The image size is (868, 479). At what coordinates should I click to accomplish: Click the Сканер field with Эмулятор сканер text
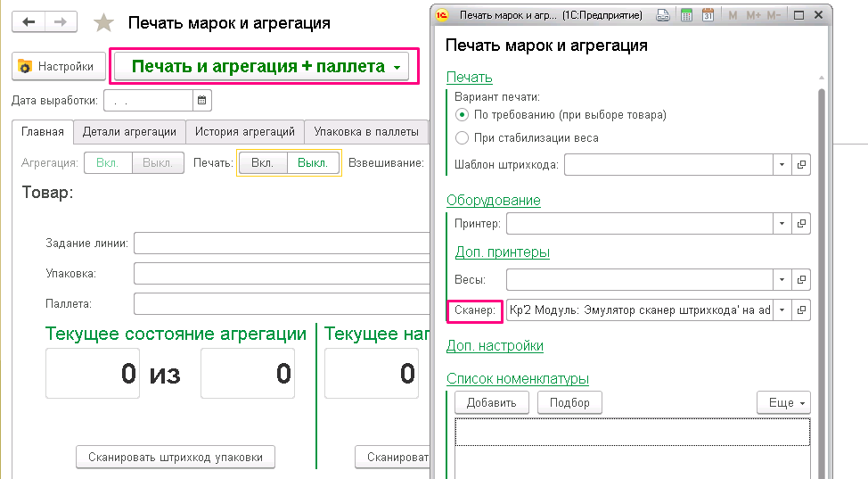[x=640, y=310]
